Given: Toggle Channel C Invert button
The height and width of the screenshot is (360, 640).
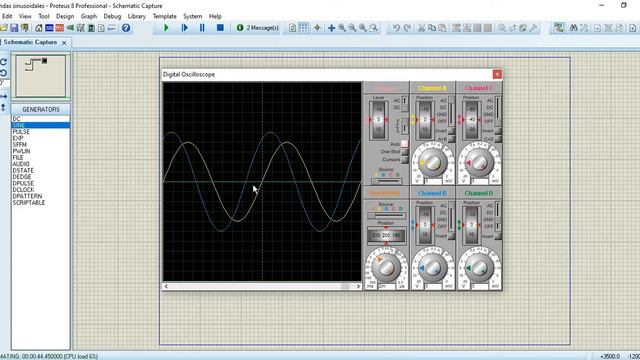Looking at the screenshot, I should (x=498, y=131).
